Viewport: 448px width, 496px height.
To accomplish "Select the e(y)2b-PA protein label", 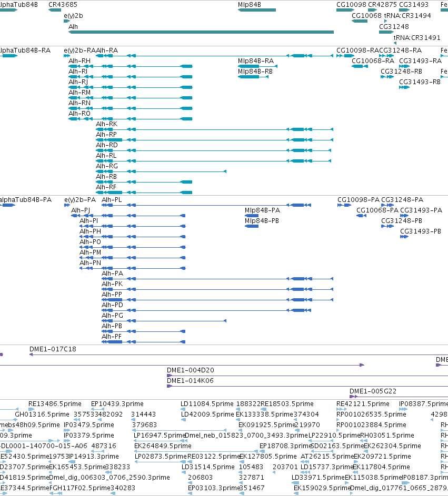I will click(x=80, y=199).
